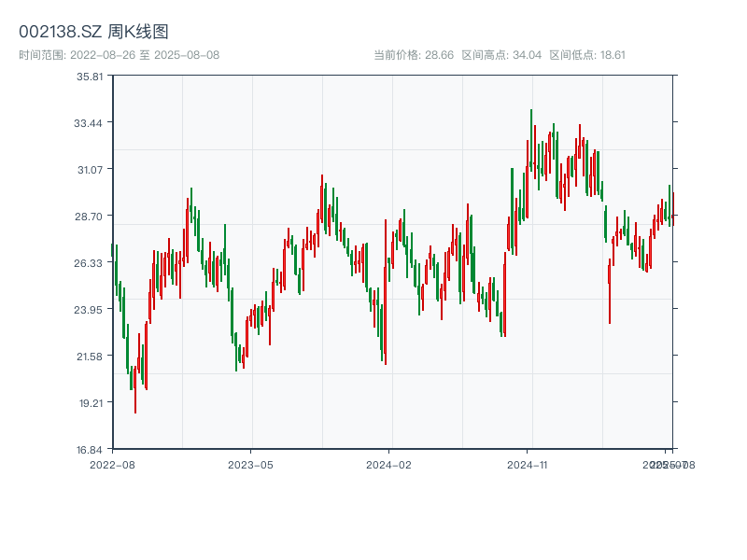Click the y-axis label 26.33

click(88, 263)
